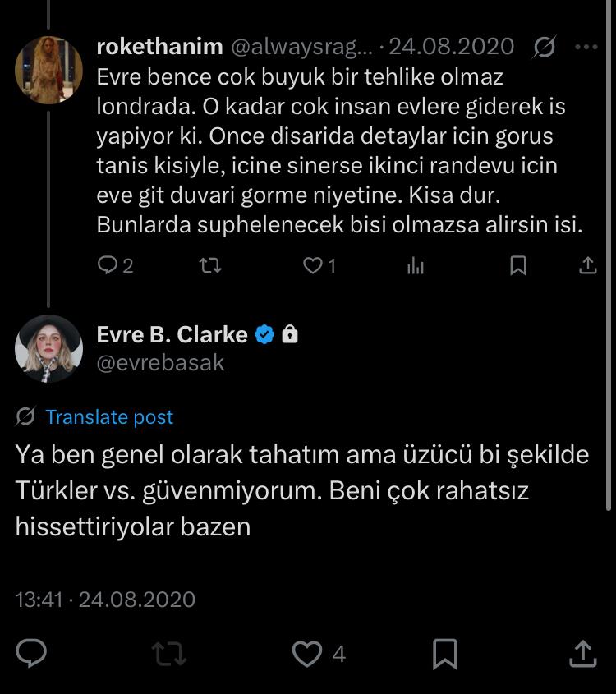The image size is (616, 694).
Task: Repost rokethanim's post
Action: click(209, 265)
